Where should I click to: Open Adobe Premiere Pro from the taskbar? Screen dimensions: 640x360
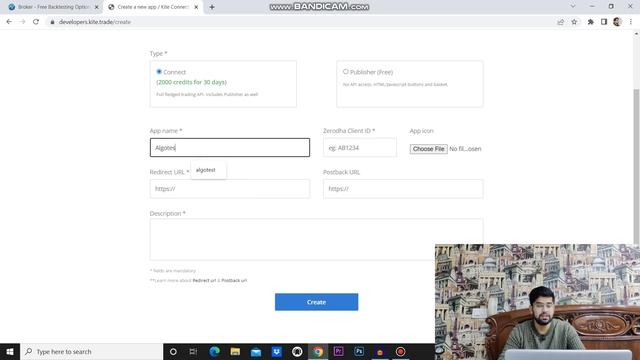(338, 351)
